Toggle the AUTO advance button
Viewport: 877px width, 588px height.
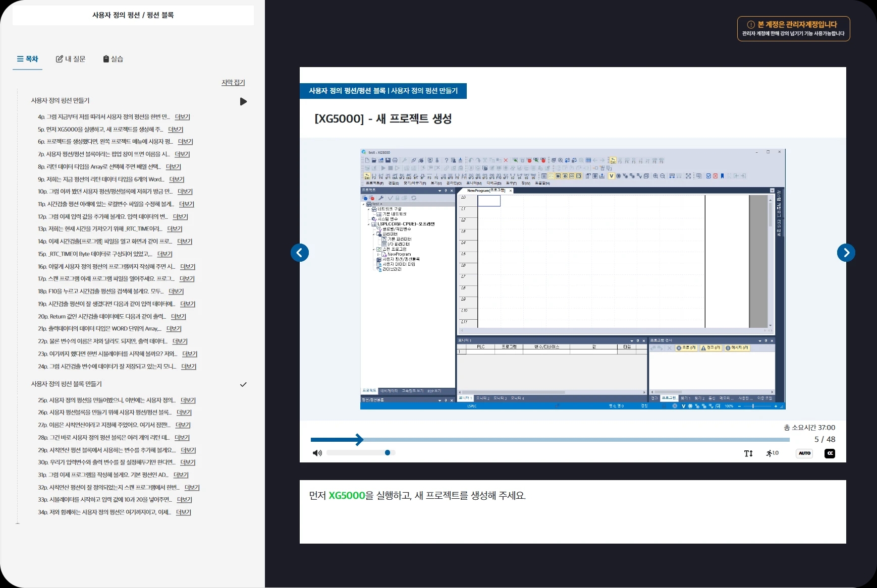pyautogui.click(x=804, y=453)
